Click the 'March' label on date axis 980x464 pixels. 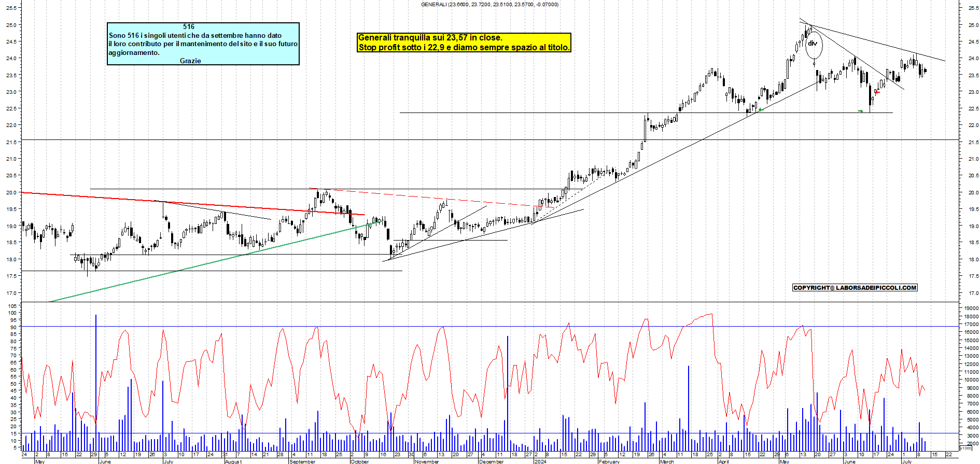(x=667, y=461)
